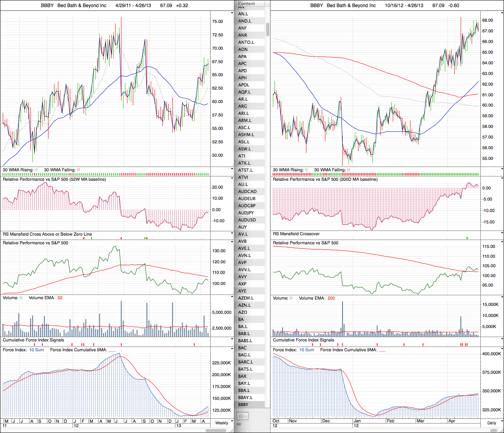Screen dimensions: 504x433
Task: Click Force Index 10 Sum in daily chart
Action: pos(306,350)
